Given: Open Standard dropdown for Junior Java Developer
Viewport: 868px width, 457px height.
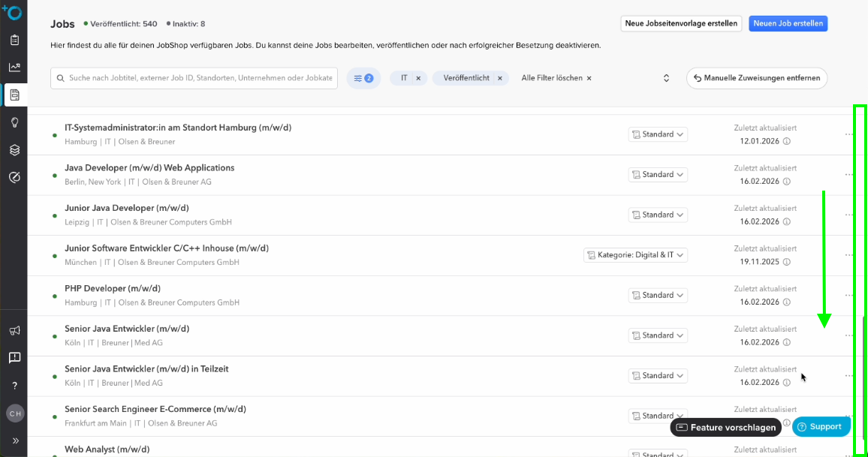Looking at the screenshot, I should [x=658, y=215].
